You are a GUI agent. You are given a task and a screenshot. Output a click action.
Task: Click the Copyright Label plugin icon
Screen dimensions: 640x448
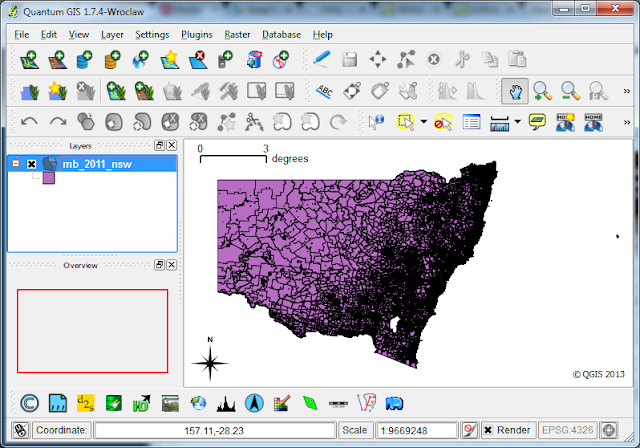point(30,404)
